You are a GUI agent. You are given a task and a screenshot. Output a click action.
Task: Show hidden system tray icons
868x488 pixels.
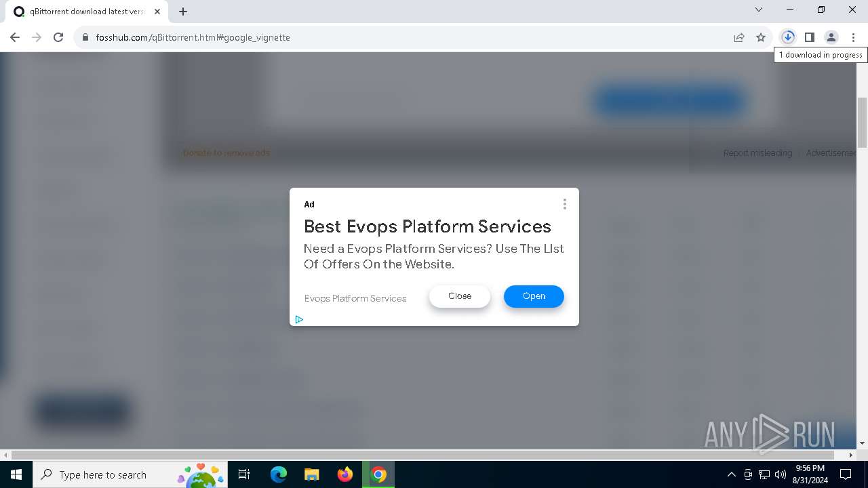pos(731,474)
